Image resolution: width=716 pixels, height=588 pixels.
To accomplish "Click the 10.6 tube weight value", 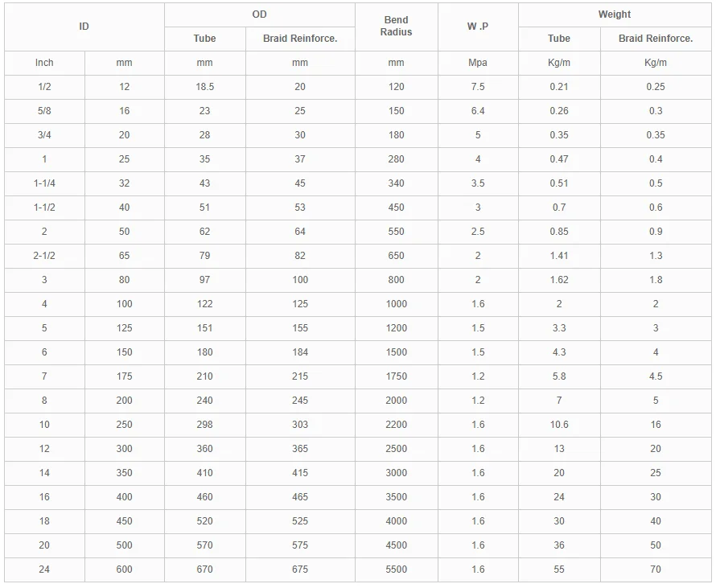I will (x=559, y=425).
